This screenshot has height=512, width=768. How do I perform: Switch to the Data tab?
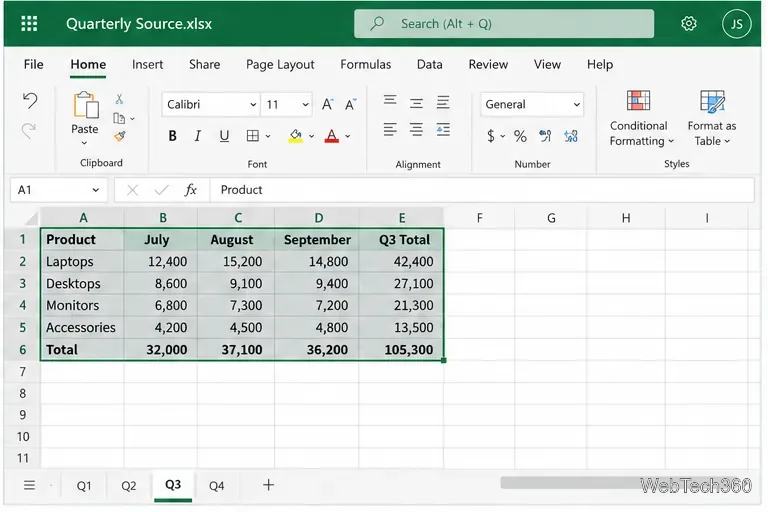[430, 64]
